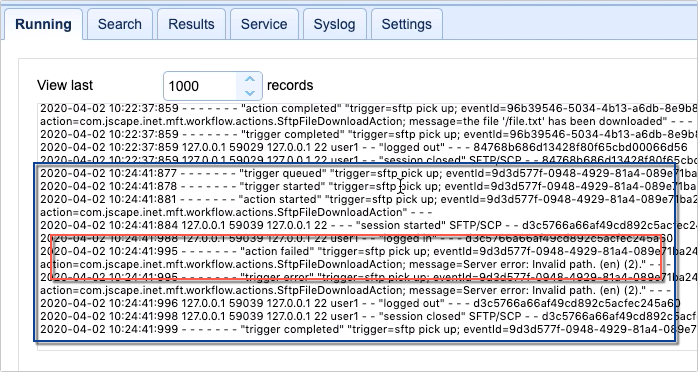Image resolution: width=698 pixels, height=372 pixels.
Task: Click the "action started" log line
Action: click(x=369, y=199)
